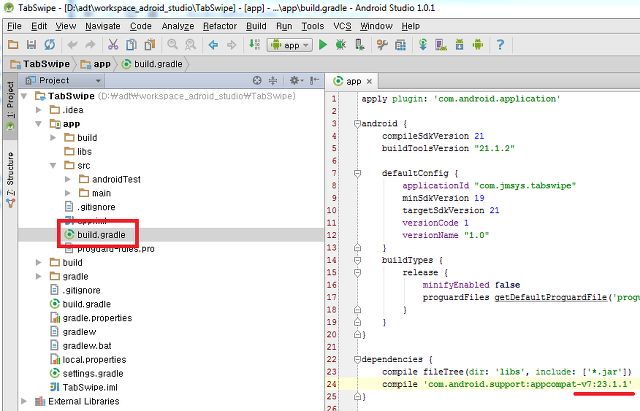Expand the main folder arrow
Image resolution: width=640 pixels, height=411 pixels.
click(x=68, y=193)
